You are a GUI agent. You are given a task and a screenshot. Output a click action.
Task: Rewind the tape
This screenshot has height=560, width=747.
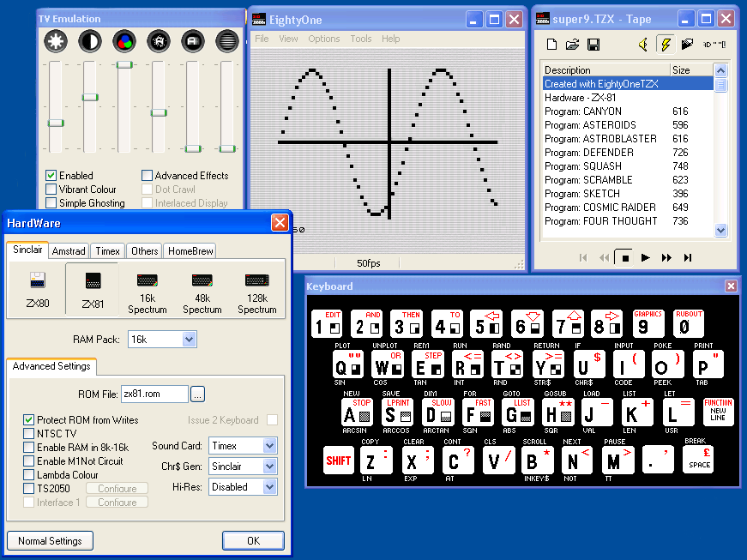(604, 258)
